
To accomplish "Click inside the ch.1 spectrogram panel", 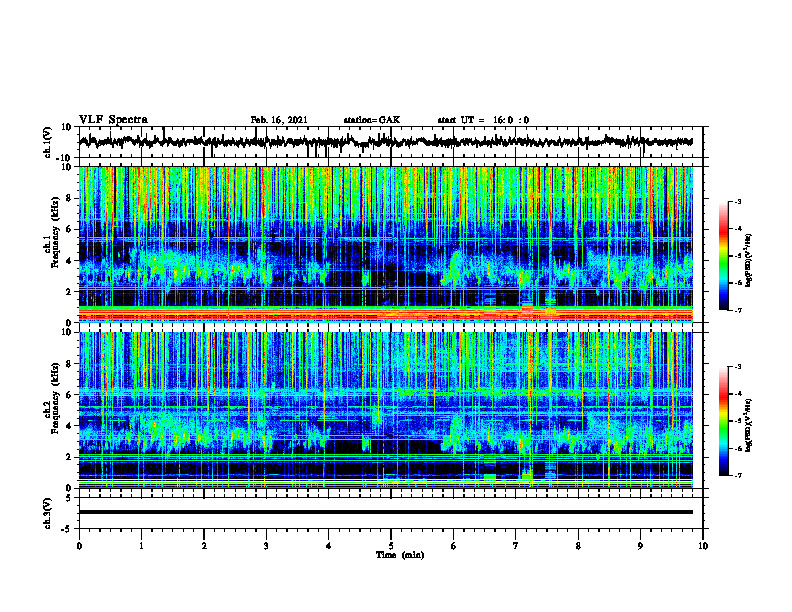I will (x=385, y=244).
